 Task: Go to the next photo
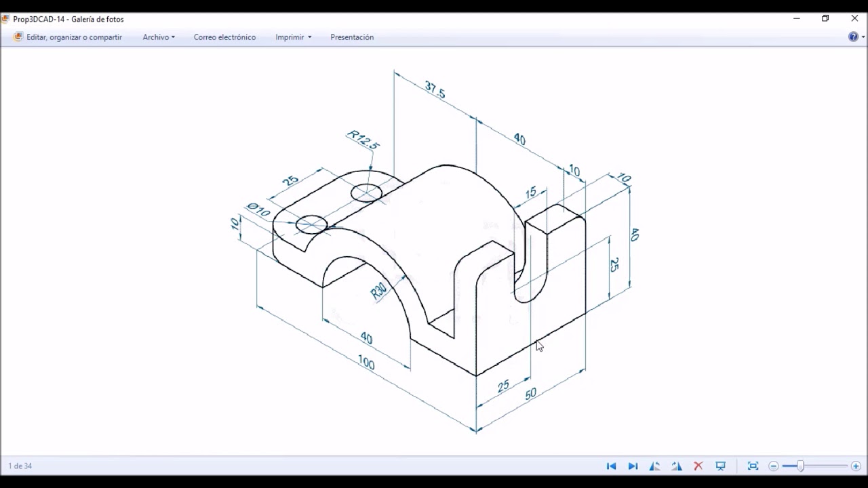(633, 466)
